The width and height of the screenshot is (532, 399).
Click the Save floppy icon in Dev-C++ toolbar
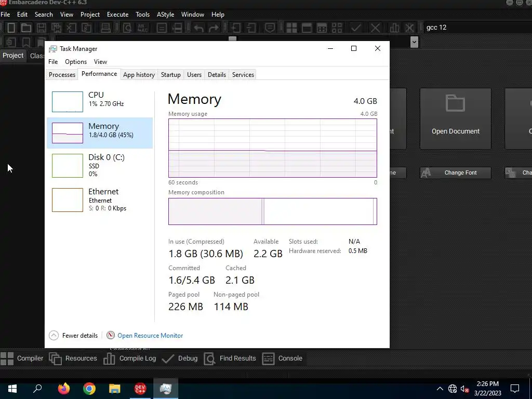[41, 28]
